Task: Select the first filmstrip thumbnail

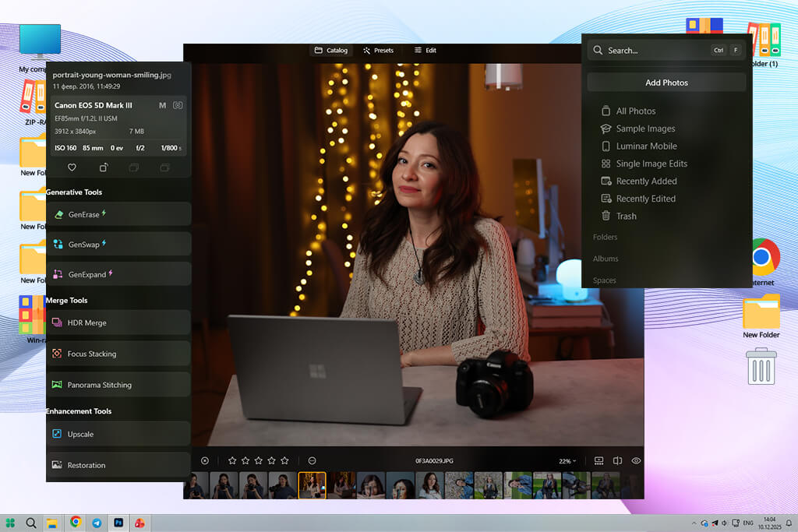Action: click(196, 485)
